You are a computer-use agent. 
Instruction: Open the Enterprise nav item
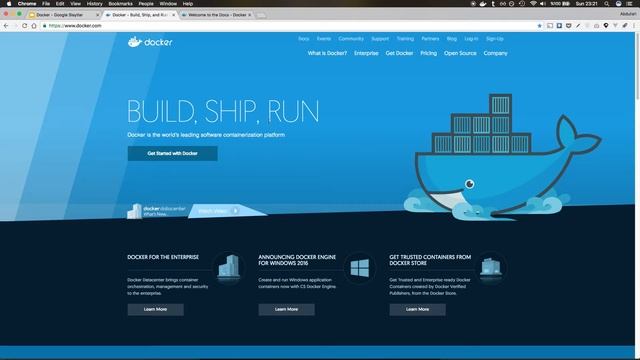(366, 53)
